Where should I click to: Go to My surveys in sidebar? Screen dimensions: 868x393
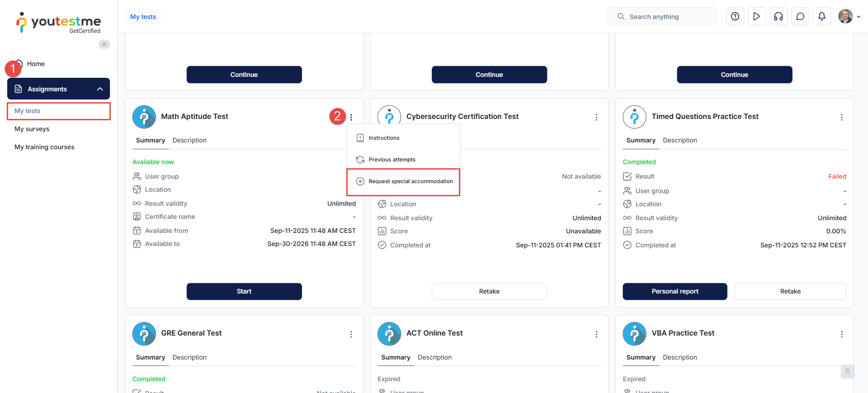(32, 129)
